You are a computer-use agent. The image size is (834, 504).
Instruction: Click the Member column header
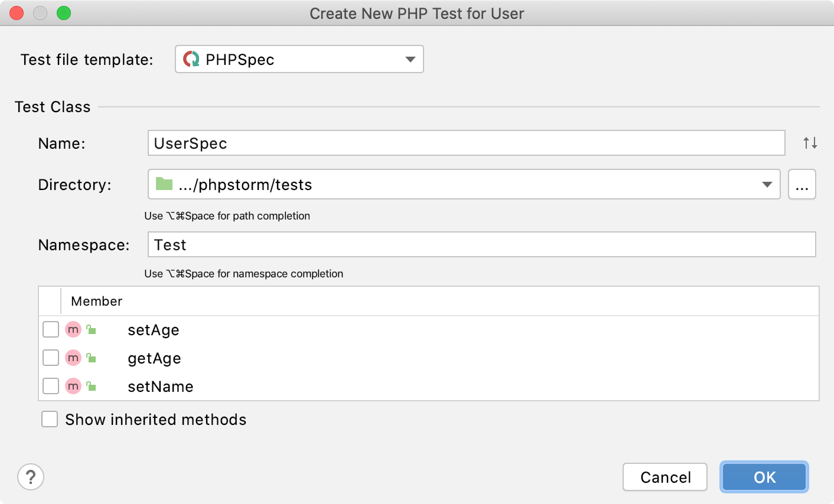pyautogui.click(x=96, y=301)
